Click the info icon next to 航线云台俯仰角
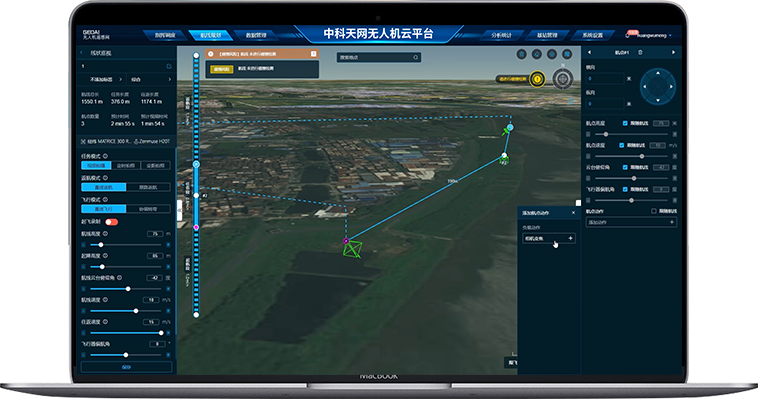The height and width of the screenshot is (399, 758). point(119,278)
